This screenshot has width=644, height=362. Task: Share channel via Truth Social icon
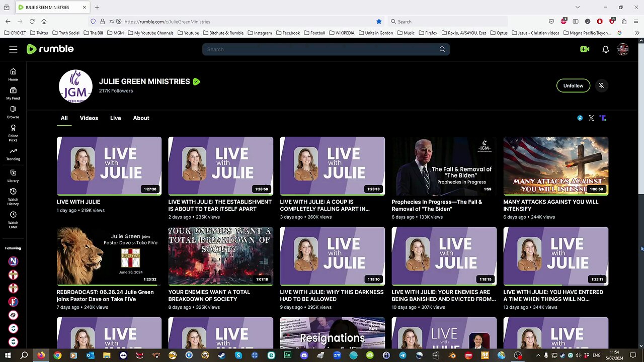click(603, 118)
